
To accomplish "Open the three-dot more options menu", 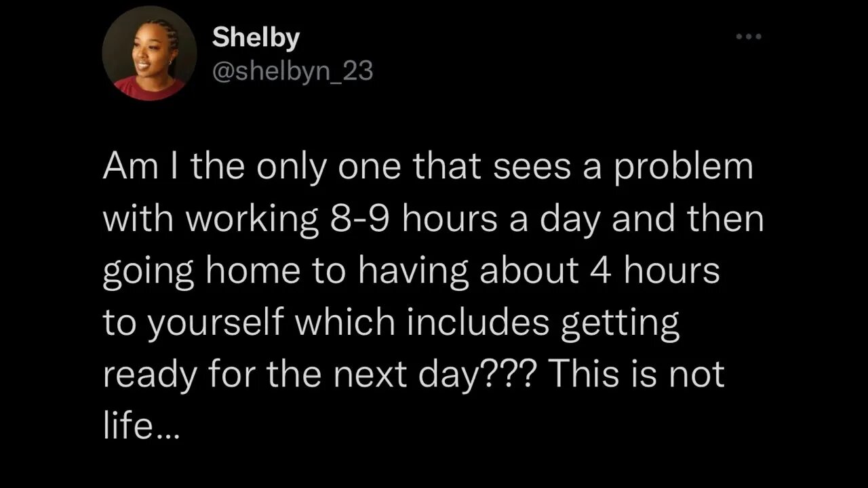I will coord(749,36).
